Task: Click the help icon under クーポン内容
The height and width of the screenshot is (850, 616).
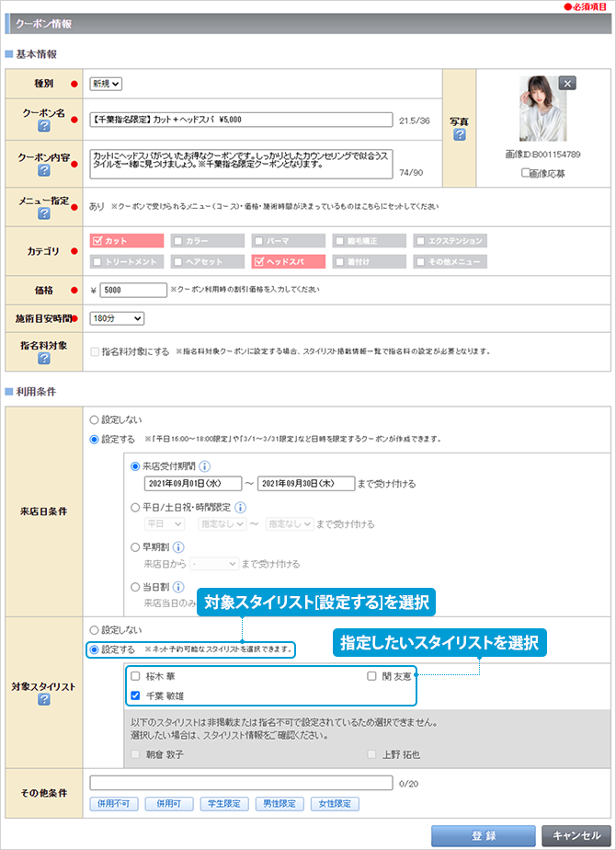Action: point(43,171)
